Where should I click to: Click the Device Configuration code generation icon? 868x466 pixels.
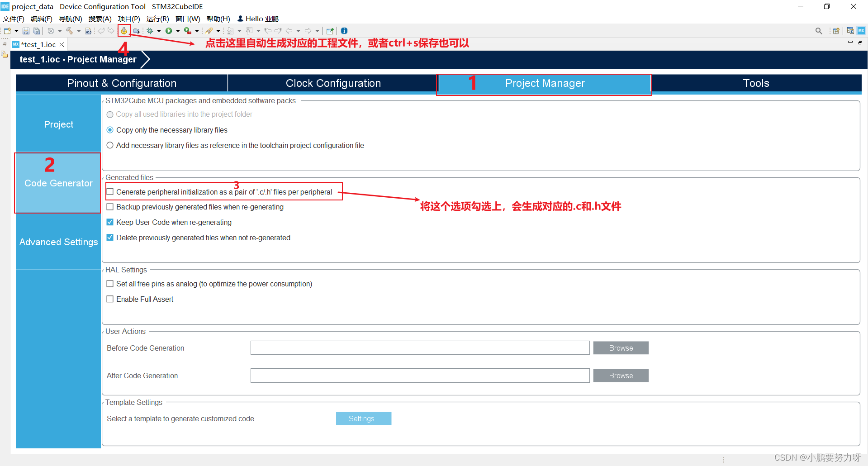coord(124,31)
